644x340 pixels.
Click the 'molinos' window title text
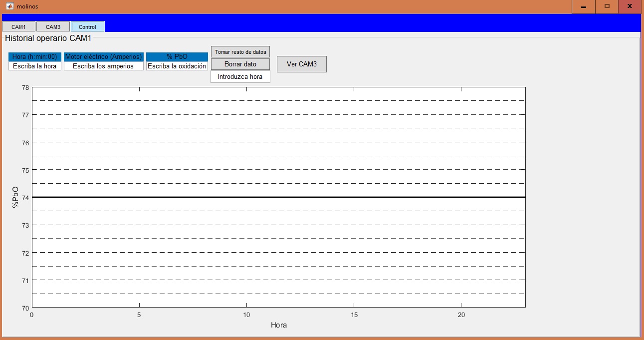pos(27,6)
